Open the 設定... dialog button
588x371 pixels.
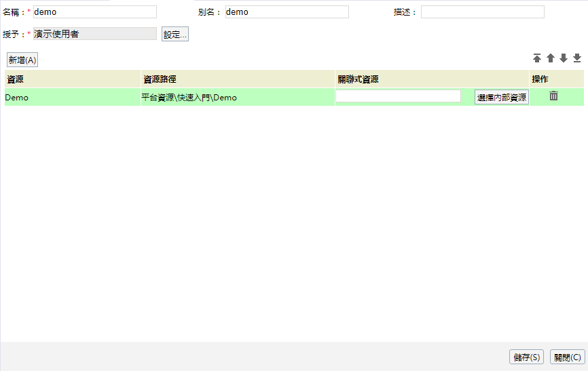174,35
